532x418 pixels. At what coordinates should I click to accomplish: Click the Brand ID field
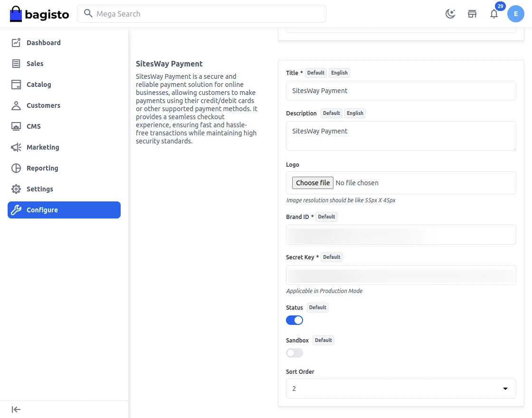coord(401,235)
